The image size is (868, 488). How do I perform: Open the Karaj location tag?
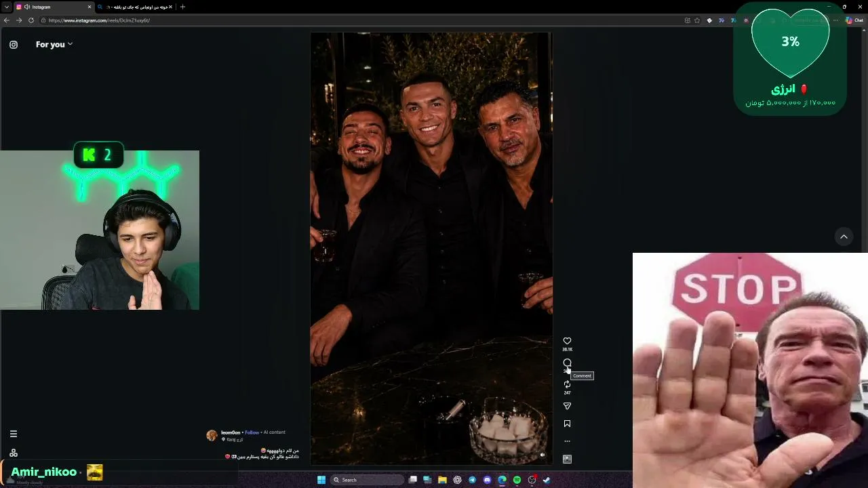pos(233,440)
